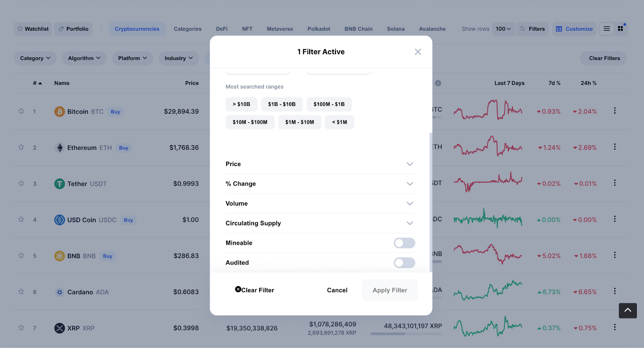Select the $1M - $10M range chip
This screenshot has height=348, width=644.
click(x=299, y=122)
